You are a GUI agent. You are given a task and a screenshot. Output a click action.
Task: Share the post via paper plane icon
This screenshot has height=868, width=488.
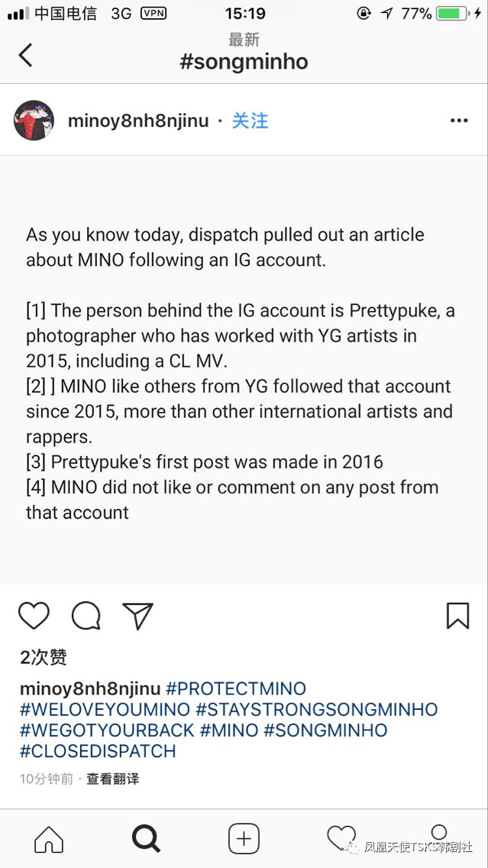[138, 615]
